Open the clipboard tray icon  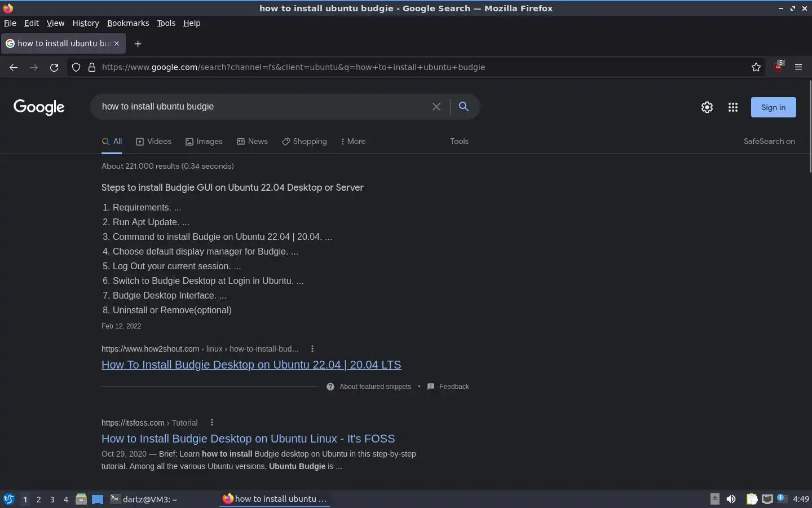(x=752, y=499)
